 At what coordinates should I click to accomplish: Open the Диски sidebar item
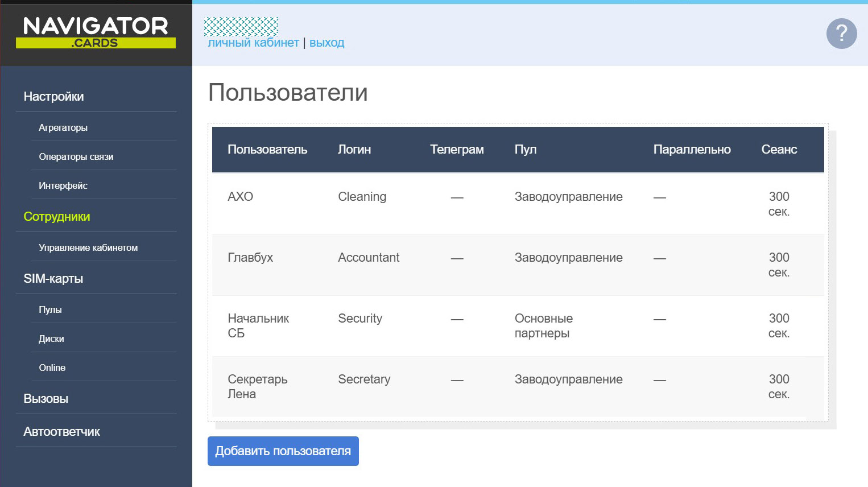point(51,339)
